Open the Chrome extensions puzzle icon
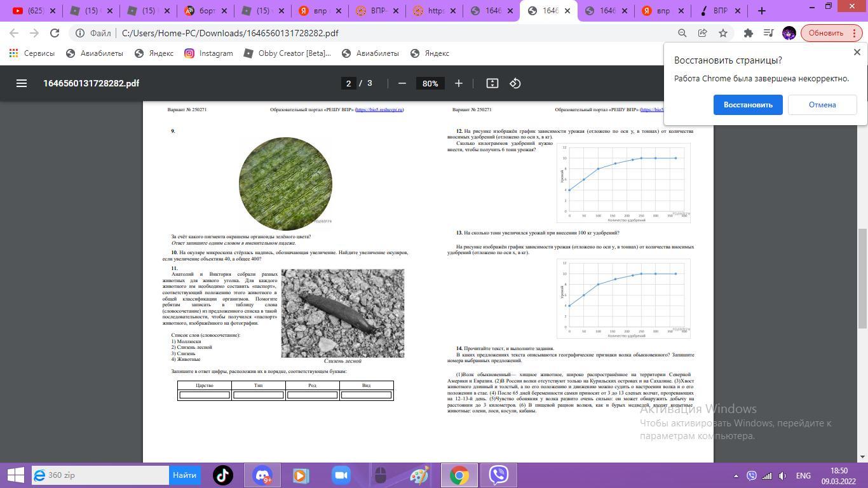Screen dimensions: 868x488 (748, 33)
